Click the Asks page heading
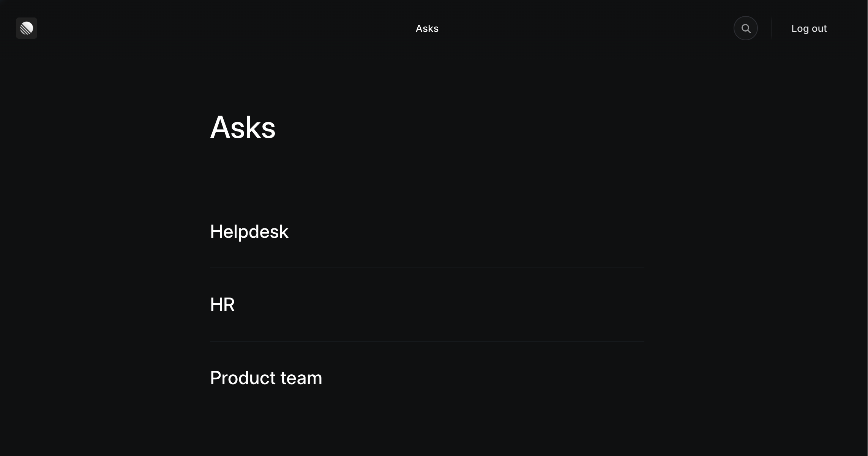This screenshot has width=868, height=456. pos(243,127)
